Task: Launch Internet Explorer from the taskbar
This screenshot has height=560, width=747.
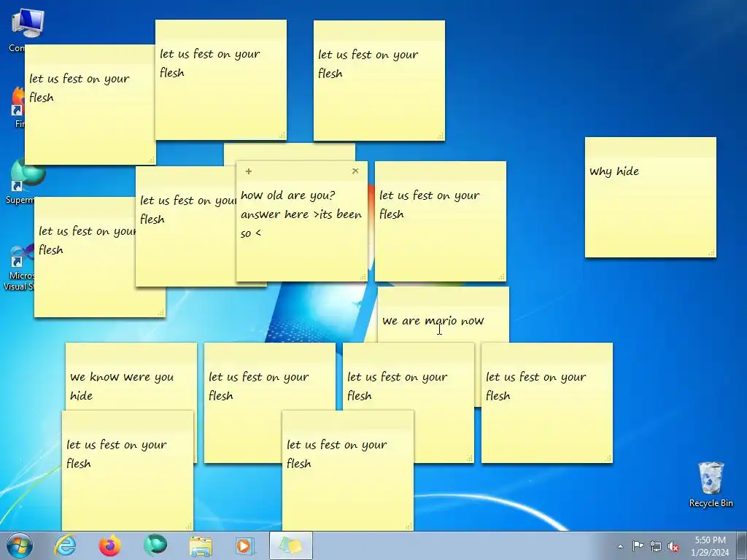Action: (x=65, y=545)
